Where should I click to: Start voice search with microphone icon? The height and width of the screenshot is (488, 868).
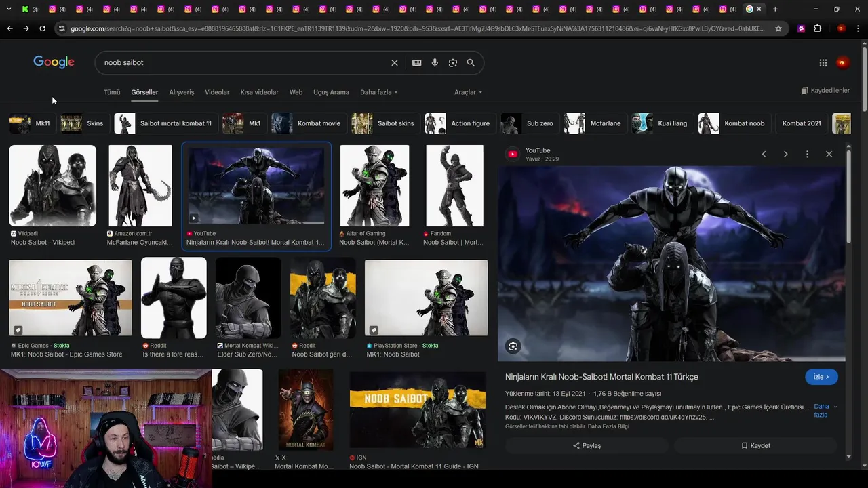[x=435, y=62]
